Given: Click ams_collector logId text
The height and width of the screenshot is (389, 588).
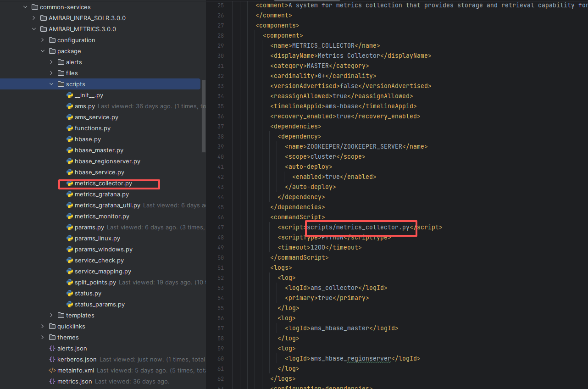Looking at the screenshot, I should [334, 288].
